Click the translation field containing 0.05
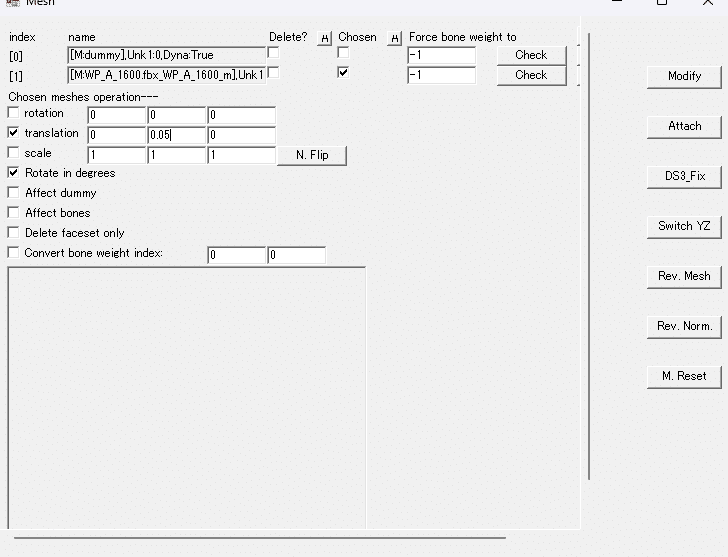 [177, 135]
